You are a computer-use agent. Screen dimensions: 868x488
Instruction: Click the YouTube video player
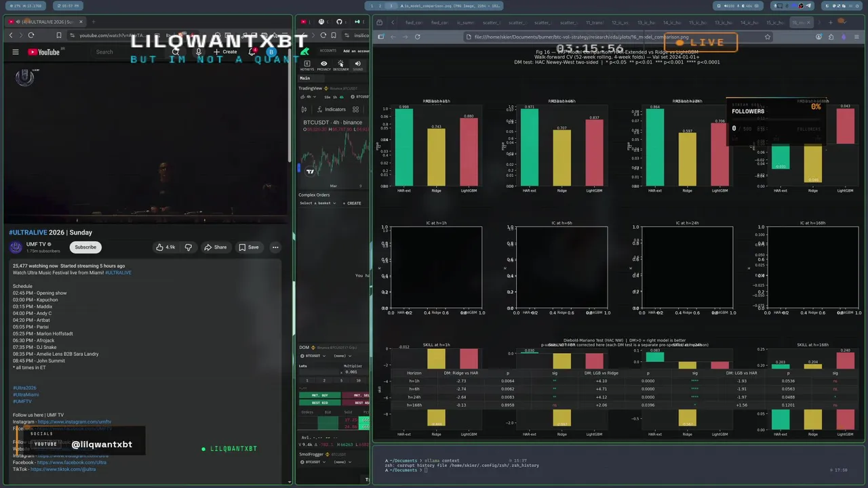coord(146,142)
